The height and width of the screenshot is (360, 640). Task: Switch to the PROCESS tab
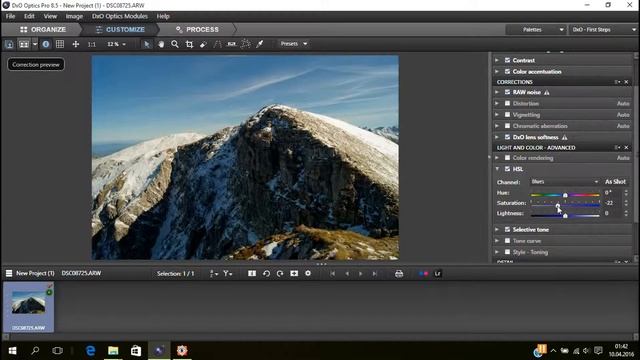(197, 29)
